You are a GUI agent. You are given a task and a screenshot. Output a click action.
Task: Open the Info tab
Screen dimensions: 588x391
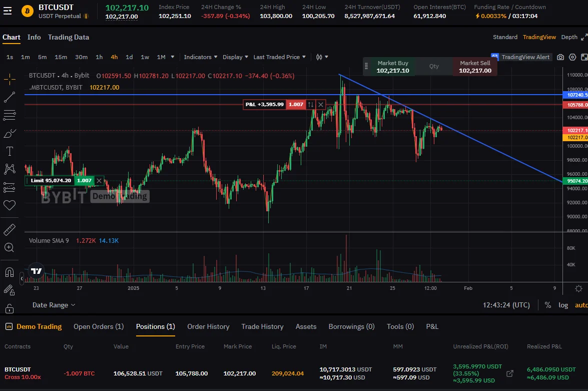click(x=34, y=37)
